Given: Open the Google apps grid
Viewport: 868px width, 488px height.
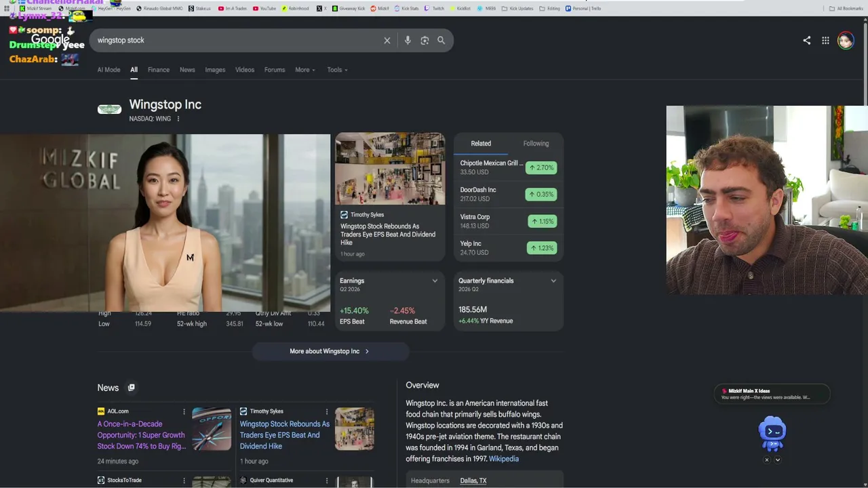Looking at the screenshot, I should [825, 41].
